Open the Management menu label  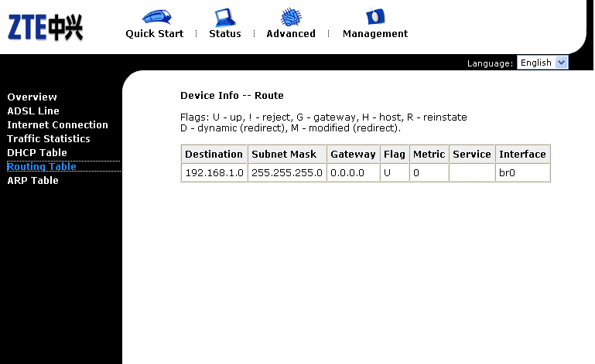pos(375,34)
